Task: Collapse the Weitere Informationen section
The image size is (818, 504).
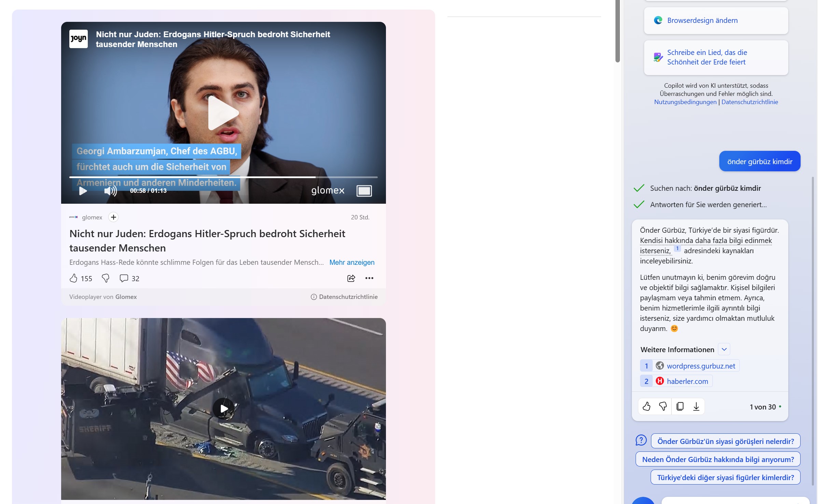Action: [x=724, y=349]
